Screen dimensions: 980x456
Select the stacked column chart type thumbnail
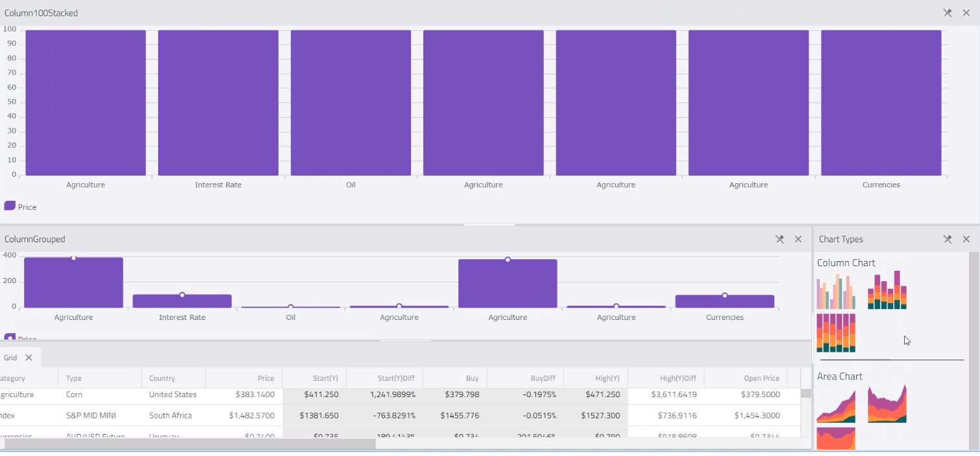pyautogui.click(x=887, y=291)
